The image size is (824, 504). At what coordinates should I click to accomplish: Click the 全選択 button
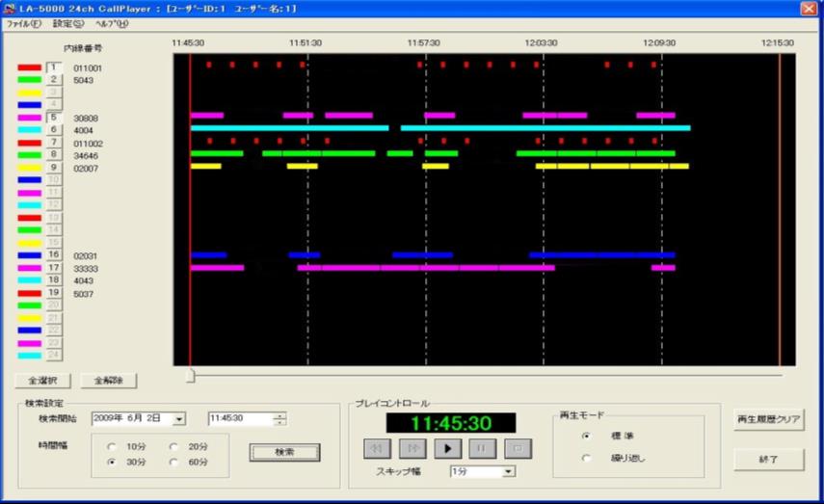[42, 381]
